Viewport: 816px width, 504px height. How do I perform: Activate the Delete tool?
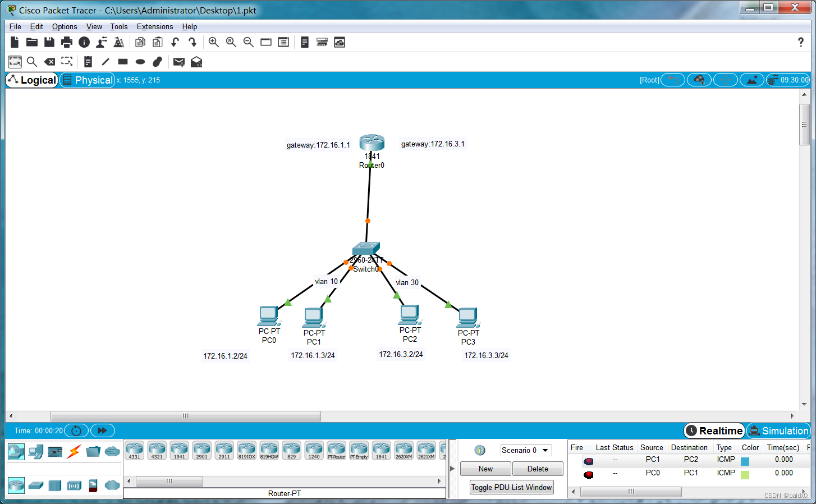(x=49, y=62)
